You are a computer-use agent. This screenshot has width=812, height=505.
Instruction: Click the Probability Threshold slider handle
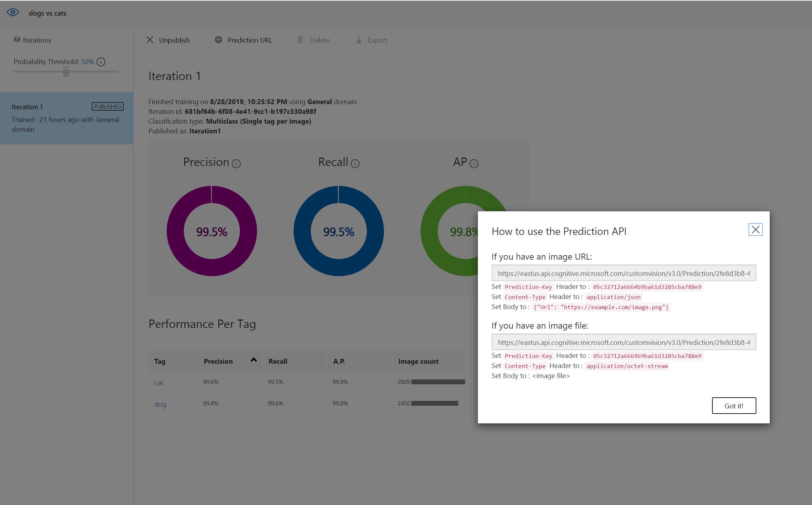coord(66,72)
